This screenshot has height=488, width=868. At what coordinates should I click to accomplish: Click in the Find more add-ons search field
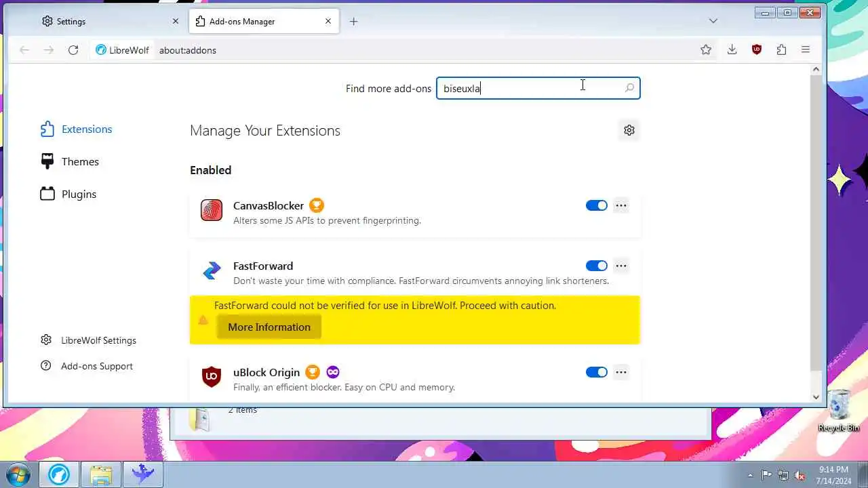[538, 88]
